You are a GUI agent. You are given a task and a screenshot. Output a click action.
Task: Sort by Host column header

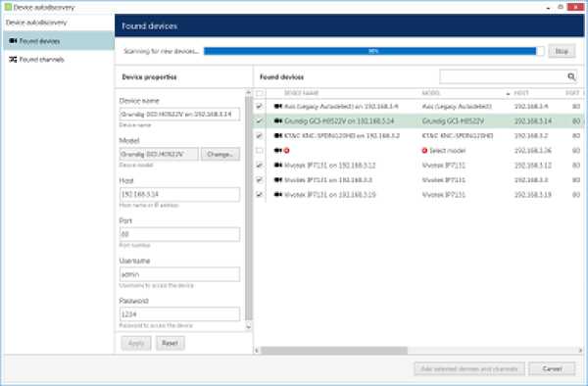[x=521, y=93]
